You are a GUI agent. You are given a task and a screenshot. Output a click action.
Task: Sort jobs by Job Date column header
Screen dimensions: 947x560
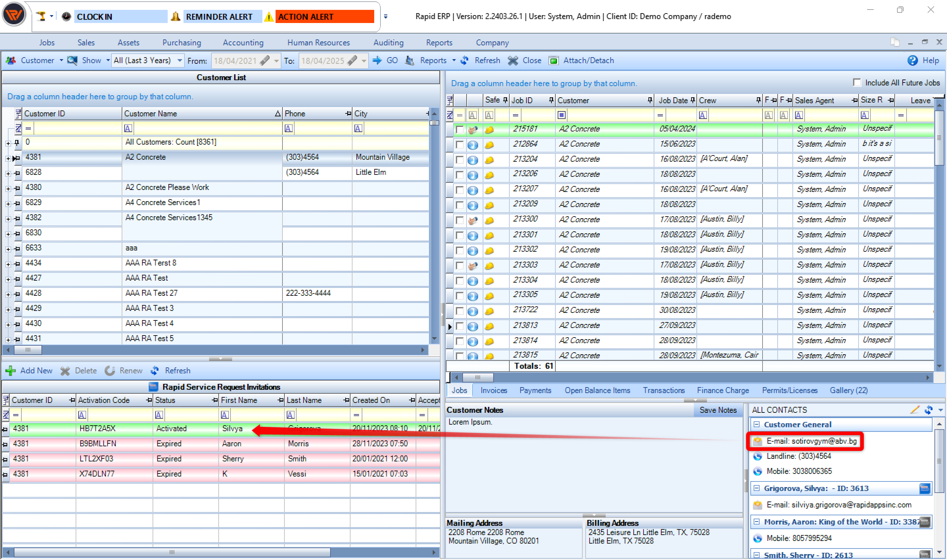(x=675, y=100)
